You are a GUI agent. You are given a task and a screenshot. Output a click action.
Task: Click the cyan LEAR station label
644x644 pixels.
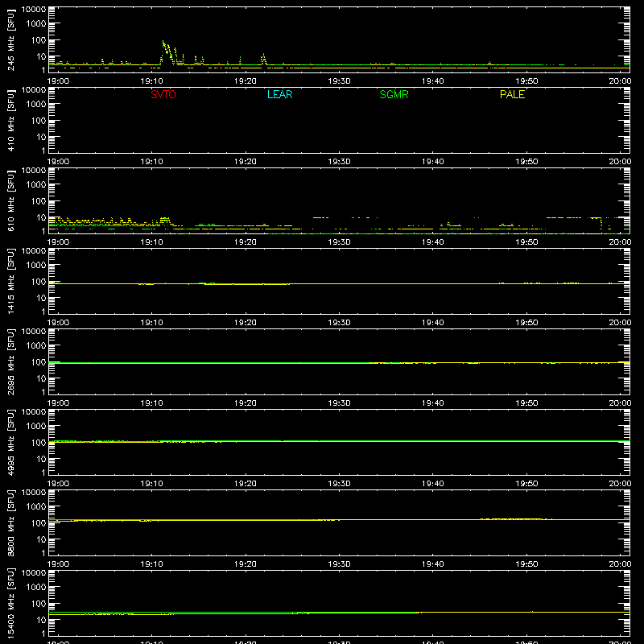279,94
